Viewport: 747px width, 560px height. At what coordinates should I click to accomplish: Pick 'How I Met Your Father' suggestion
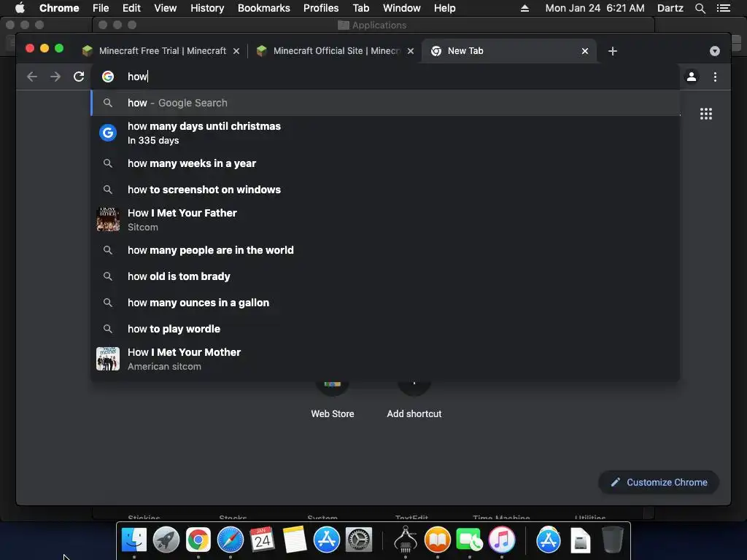385,219
